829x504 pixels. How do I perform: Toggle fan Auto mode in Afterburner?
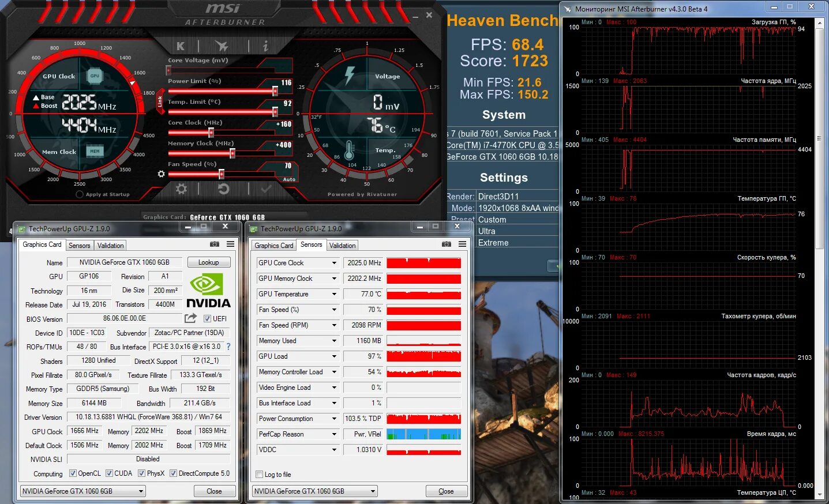(x=289, y=179)
